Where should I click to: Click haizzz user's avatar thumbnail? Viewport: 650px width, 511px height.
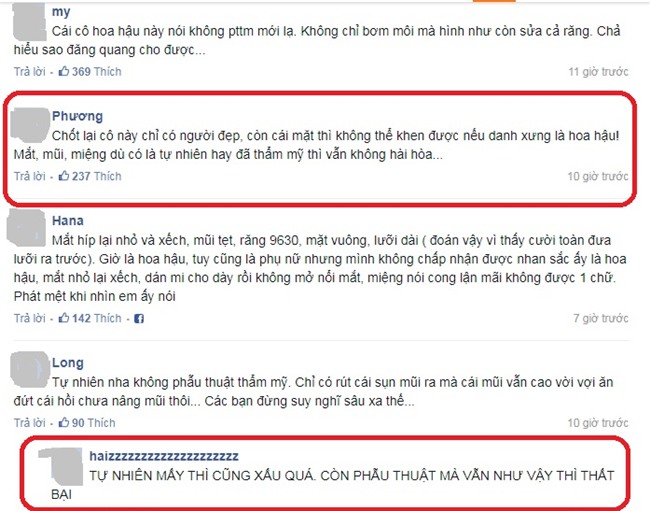coord(62,467)
